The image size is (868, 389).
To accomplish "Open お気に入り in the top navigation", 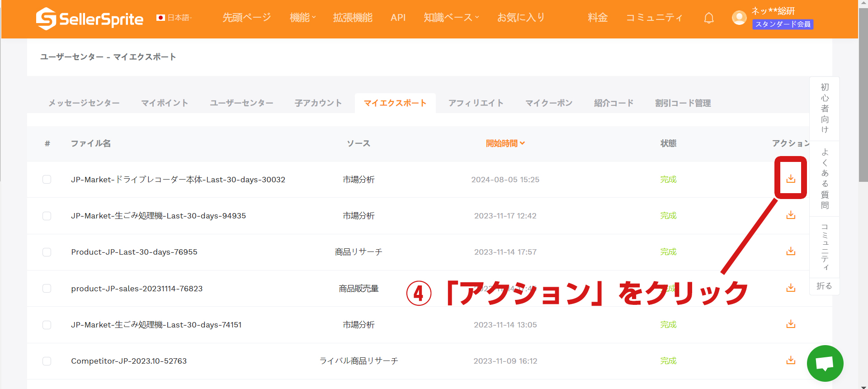I will [521, 18].
